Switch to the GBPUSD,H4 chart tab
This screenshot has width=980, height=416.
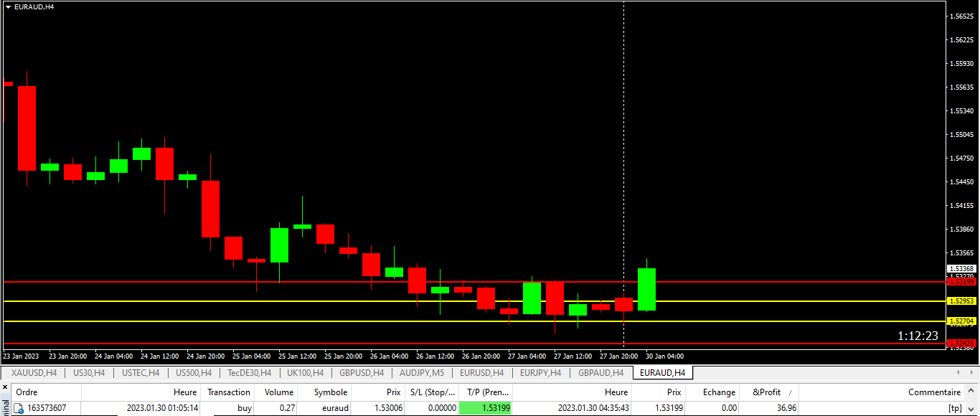[362, 373]
